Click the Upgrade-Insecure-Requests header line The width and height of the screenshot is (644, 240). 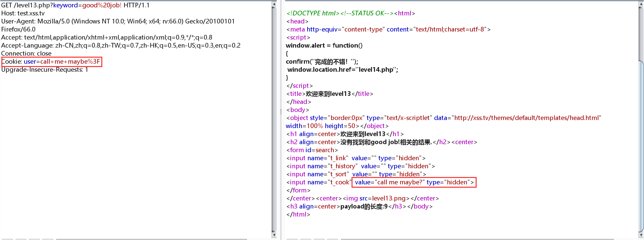(x=45, y=70)
